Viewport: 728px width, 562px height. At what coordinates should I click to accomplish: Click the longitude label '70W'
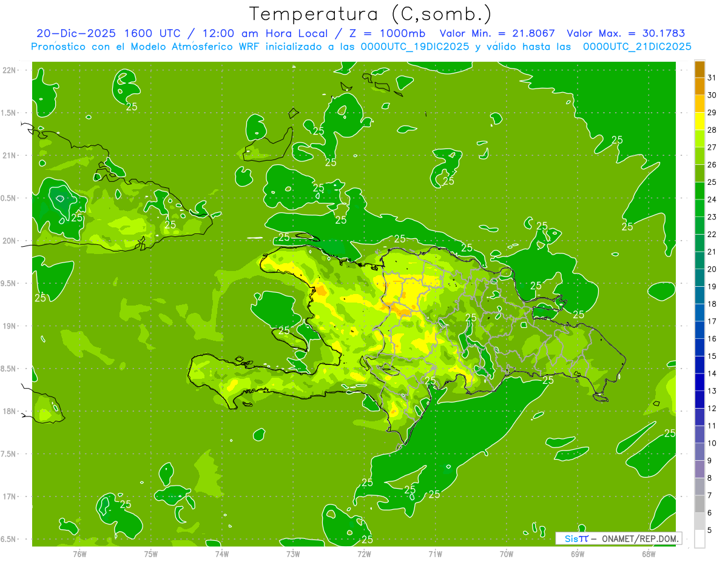[x=507, y=554]
